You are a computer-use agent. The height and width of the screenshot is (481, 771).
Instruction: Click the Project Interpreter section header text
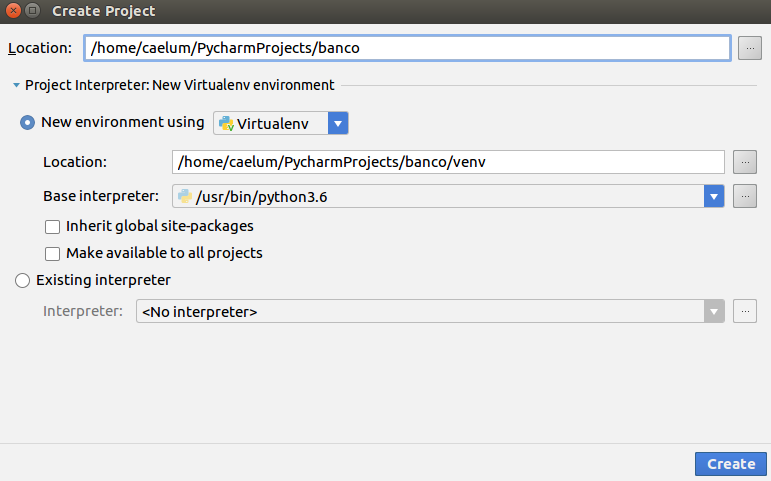179,85
